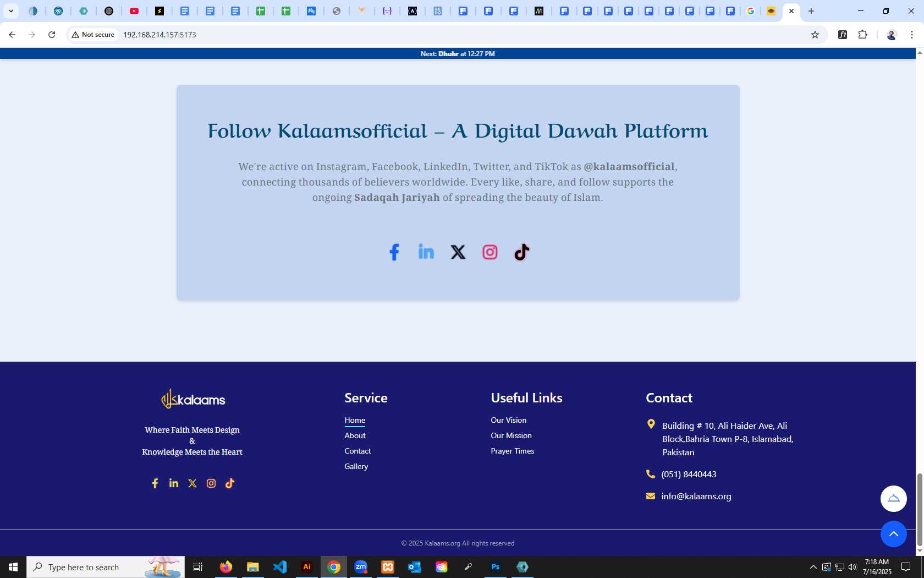Click the Kalaams logo in the footer
The height and width of the screenshot is (578, 924).
tap(193, 399)
